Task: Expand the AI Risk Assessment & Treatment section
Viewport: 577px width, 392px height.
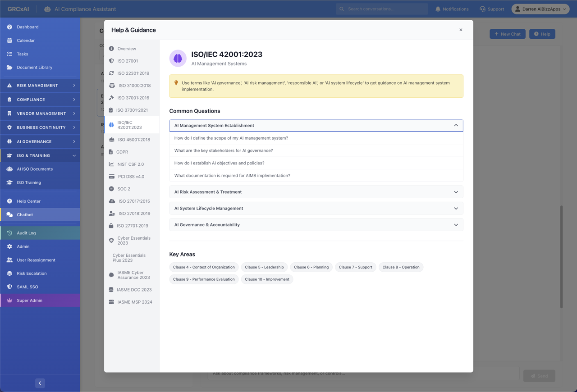Action: point(316,191)
